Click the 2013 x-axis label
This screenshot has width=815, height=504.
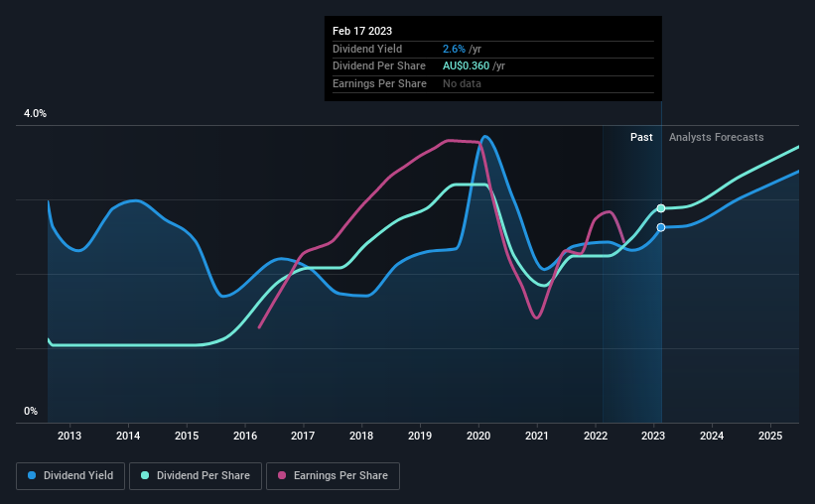[x=69, y=436]
